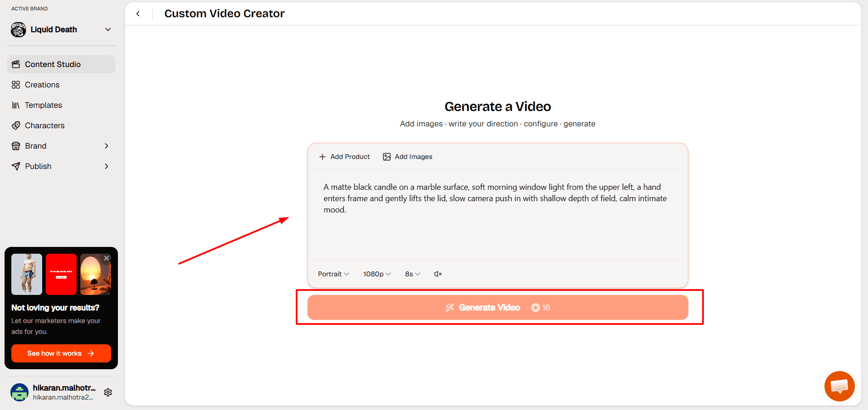
Task: Open the sunset lamp promo thumbnail
Action: click(96, 274)
